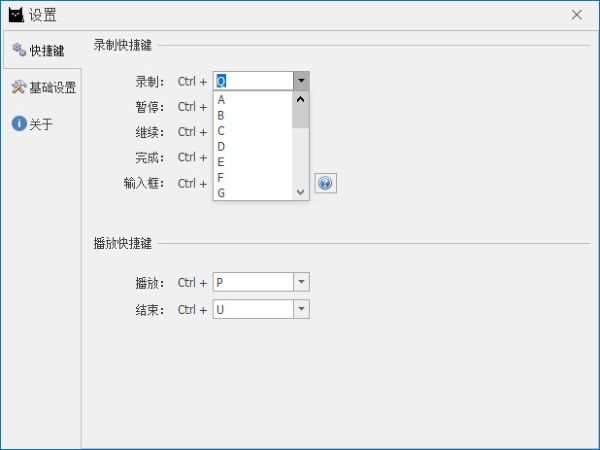Expand the 结束 key dropdown
Image resolution: width=600 pixels, height=450 pixels.
[301, 309]
